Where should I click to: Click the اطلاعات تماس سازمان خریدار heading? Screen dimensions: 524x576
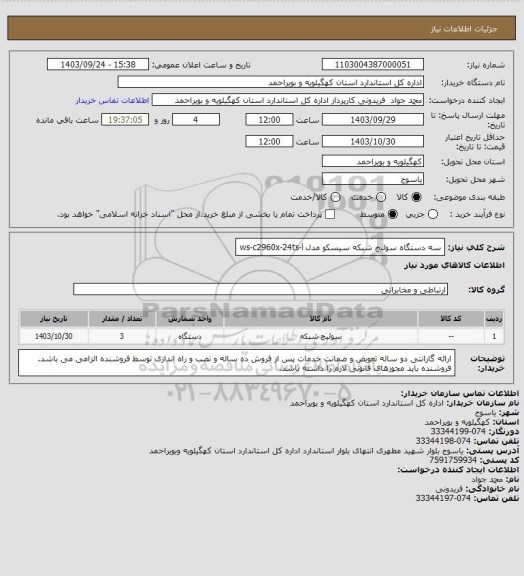[459, 393]
